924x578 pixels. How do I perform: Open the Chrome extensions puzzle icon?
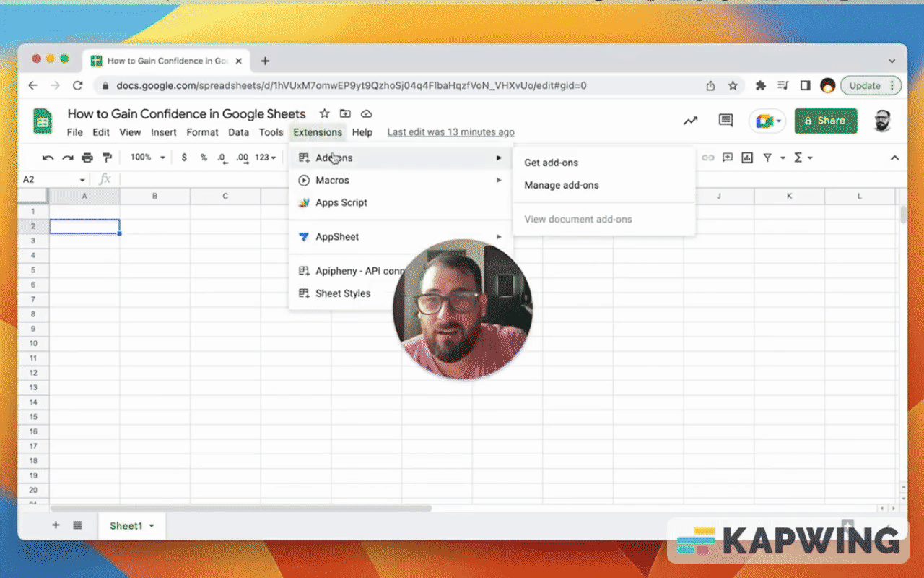[760, 85]
